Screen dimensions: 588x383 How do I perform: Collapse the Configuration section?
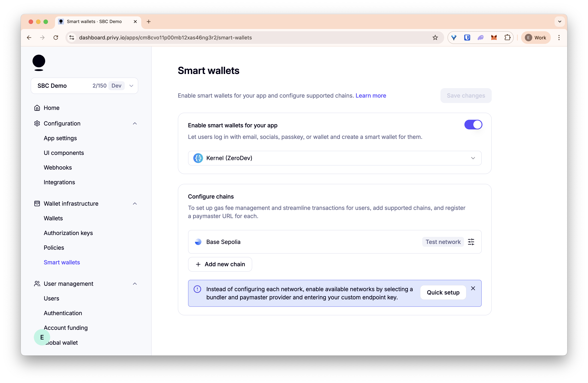point(135,124)
